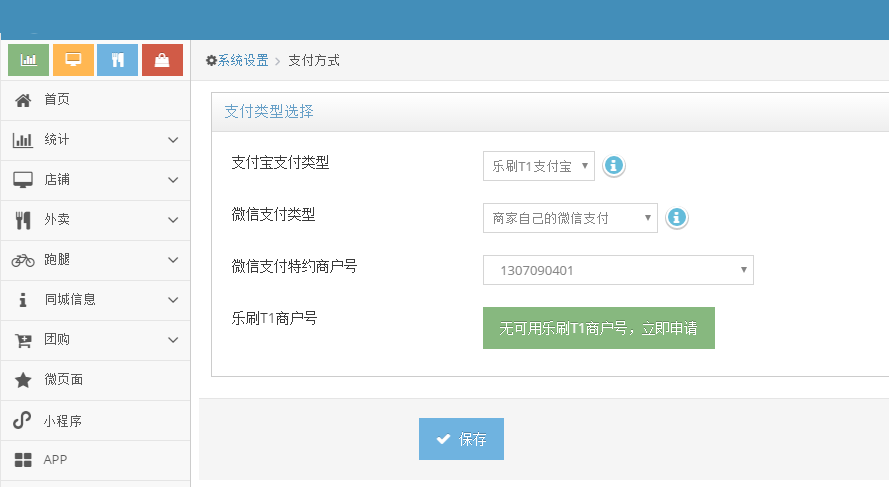The height and width of the screenshot is (487, 889).
Task: Open the 同城信息 sidebar menu item
Action: pos(95,300)
